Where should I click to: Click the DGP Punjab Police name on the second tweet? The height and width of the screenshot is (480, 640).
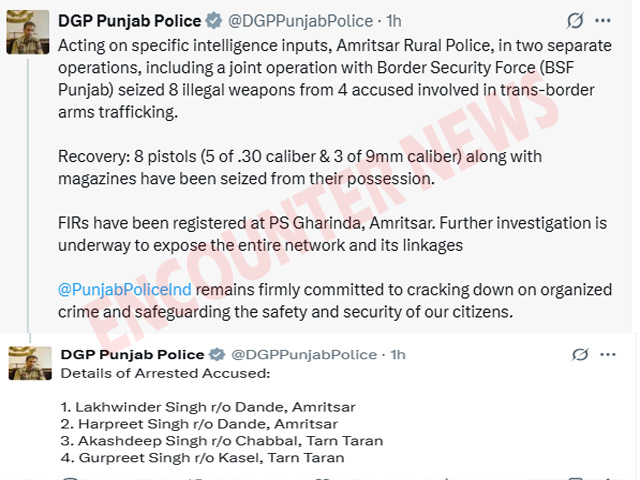pos(131,355)
